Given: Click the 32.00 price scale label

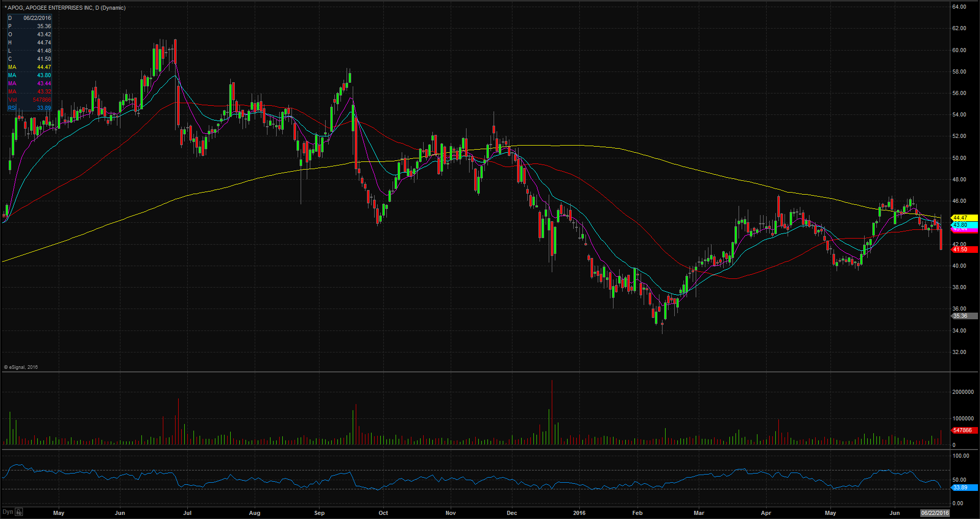Looking at the screenshot, I should tap(959, 352).
